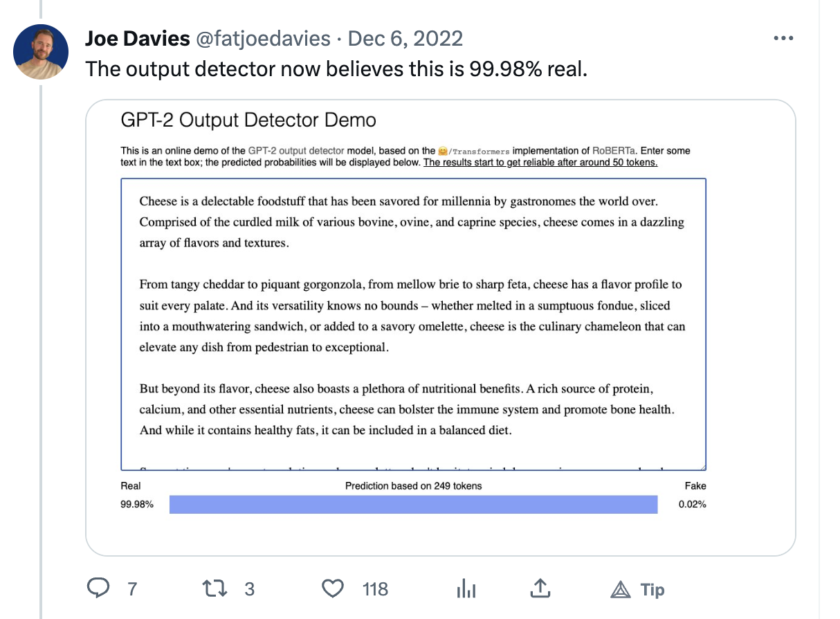Open the three-dot more options menu
The image size is (840, 619).
pyautogui.click(x=783, y=39)
